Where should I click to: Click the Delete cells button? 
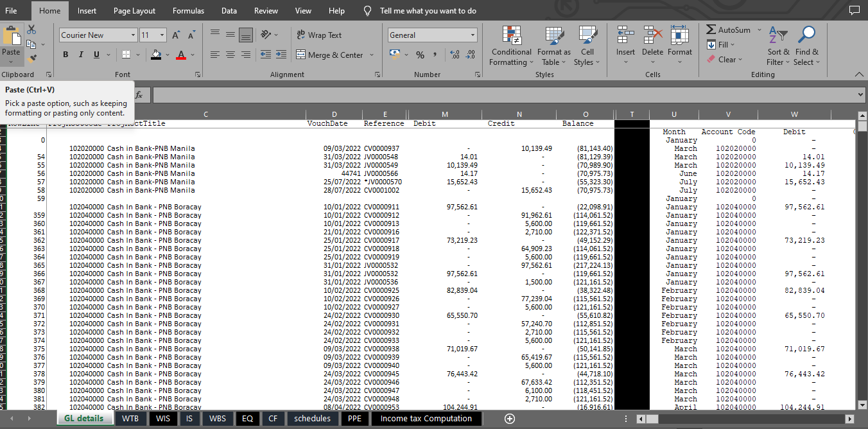(x=652, y=46)
